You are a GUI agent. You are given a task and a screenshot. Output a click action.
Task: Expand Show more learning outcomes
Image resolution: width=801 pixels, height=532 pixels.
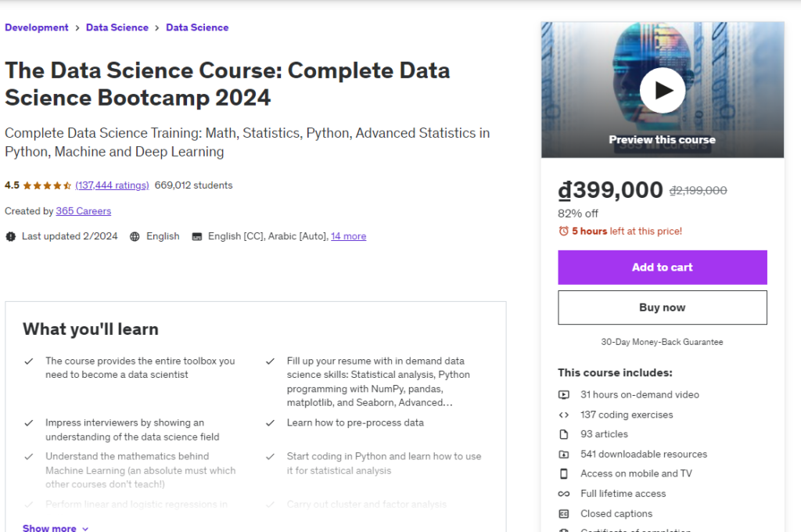coord(49,528)
